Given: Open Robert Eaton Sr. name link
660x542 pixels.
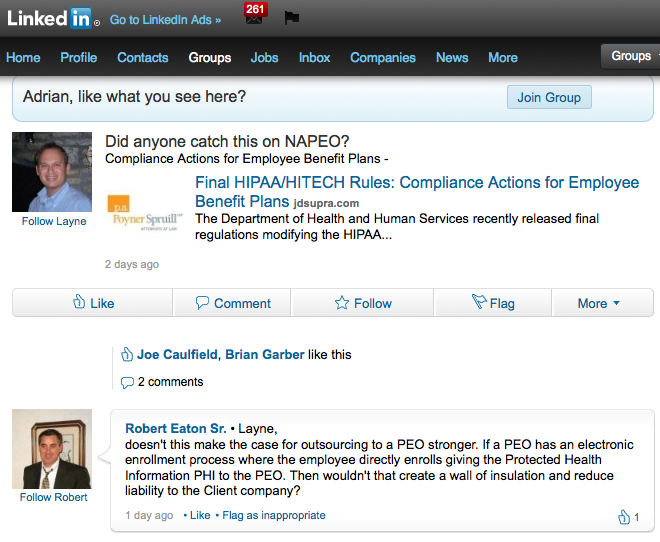Looking at the screenshot, I should [x=176, y=428].
